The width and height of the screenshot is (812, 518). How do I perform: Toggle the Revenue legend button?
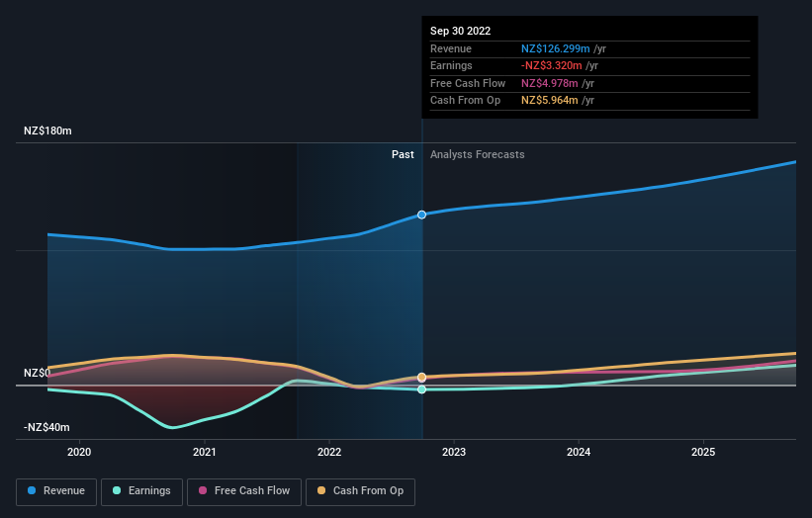[56, 491]
